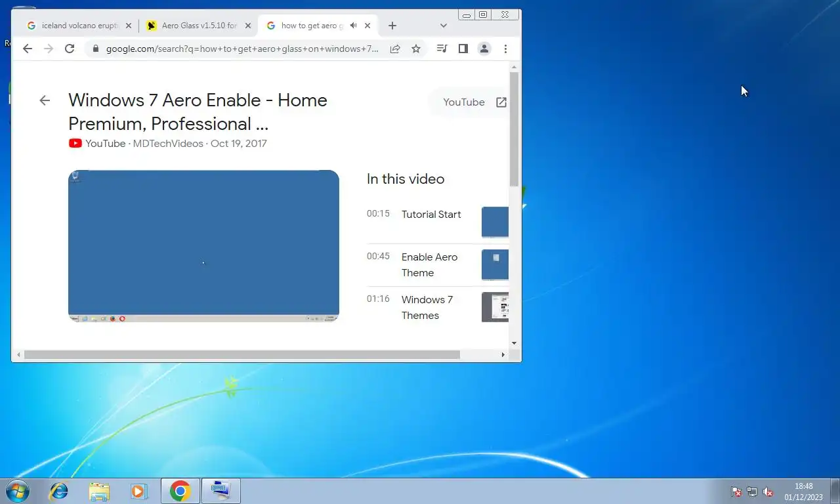Play the main video thumbnail
Image resolution: width=840 pixels, height=504 pixels.
pyautogui.click(x=203, y=246)
